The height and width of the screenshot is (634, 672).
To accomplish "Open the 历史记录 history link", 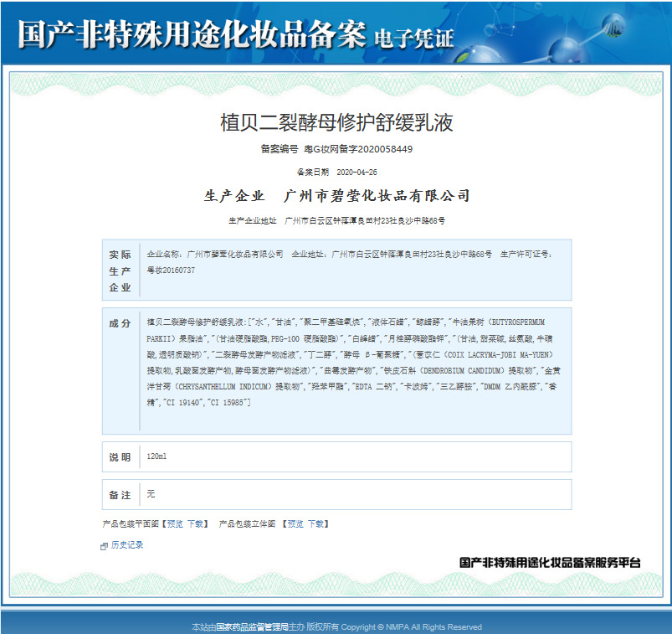I will pyautogui.click(x=127, y=545).
